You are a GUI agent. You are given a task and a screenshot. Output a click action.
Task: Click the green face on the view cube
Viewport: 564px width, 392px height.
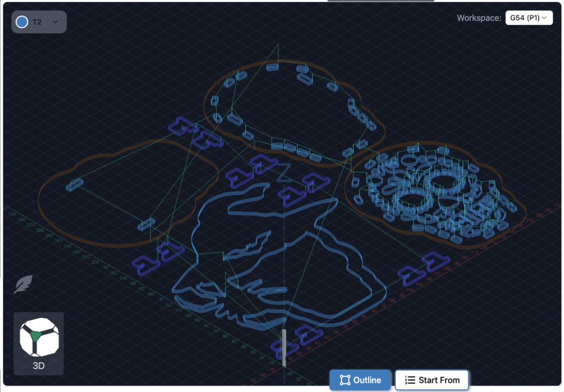point(35,335)
